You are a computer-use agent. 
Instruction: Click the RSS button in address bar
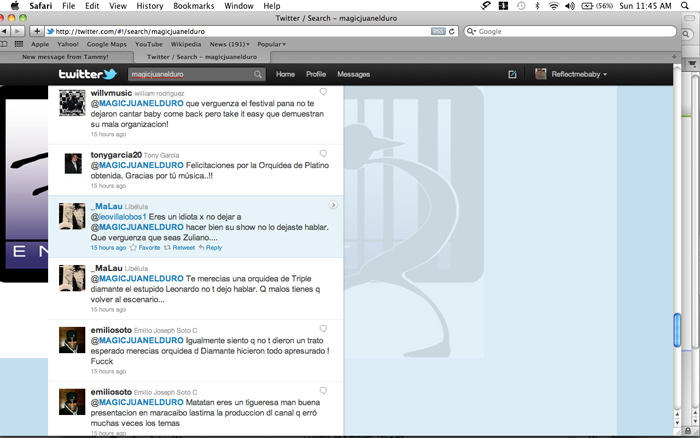click(x=438, y=31)
